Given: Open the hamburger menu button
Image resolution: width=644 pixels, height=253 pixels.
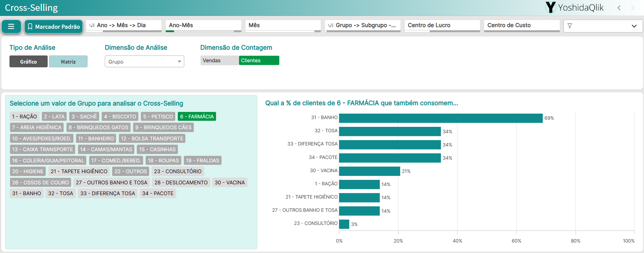Looking at the screenshot, I should [11, 26].
